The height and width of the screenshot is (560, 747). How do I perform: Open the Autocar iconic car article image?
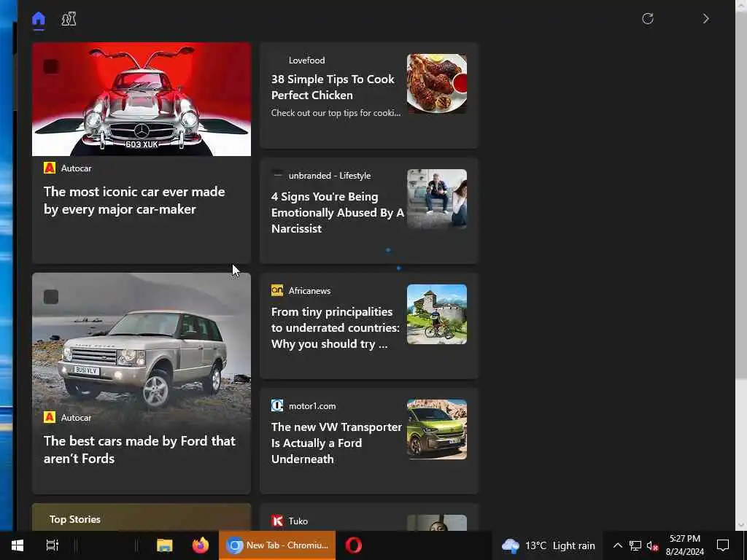coord(142,99)
